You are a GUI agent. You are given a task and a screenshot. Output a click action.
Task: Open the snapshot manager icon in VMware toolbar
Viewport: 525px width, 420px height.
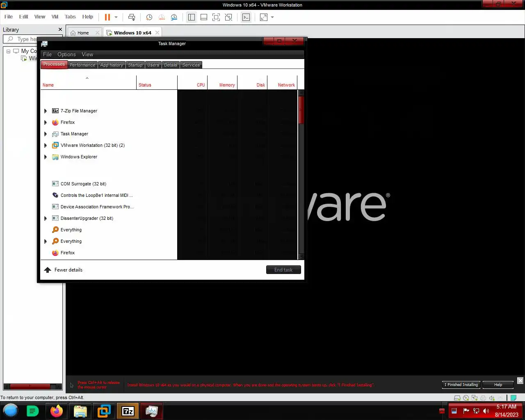pyautogui.click(x=174, y=17)
